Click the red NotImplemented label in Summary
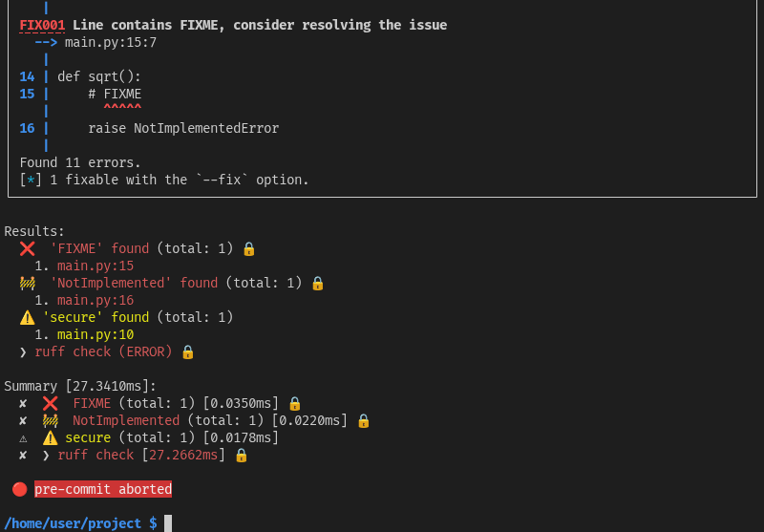This screenshot has height=532, width=764. click(126, 420)
